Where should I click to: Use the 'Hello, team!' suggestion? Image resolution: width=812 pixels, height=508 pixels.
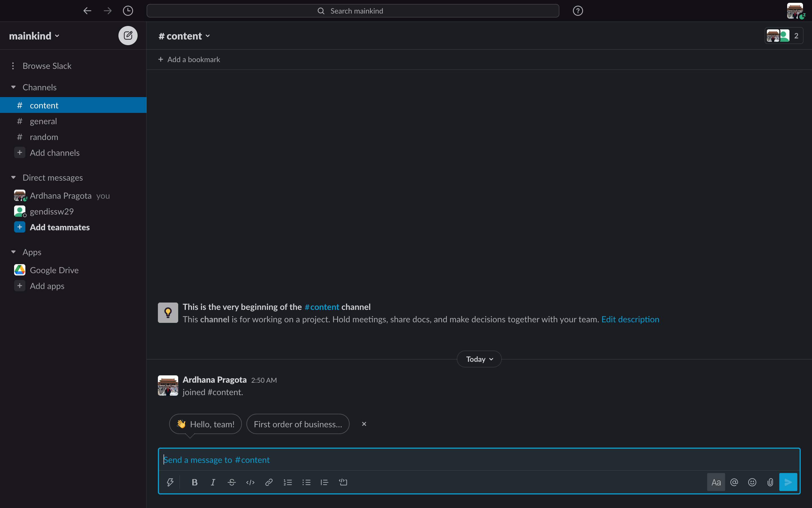click(205, 424)
